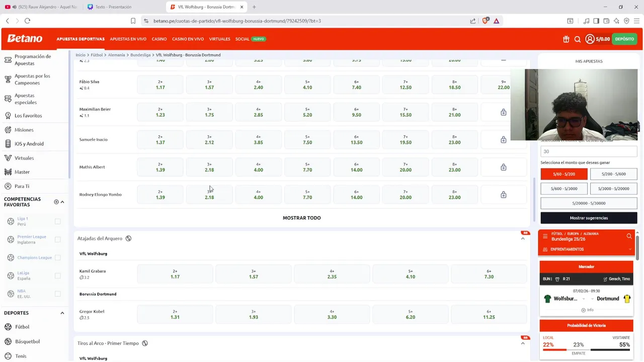Open the Social Nuevo nav tab
The width and height of the screenshot is (644, 362).
(250, 39)
